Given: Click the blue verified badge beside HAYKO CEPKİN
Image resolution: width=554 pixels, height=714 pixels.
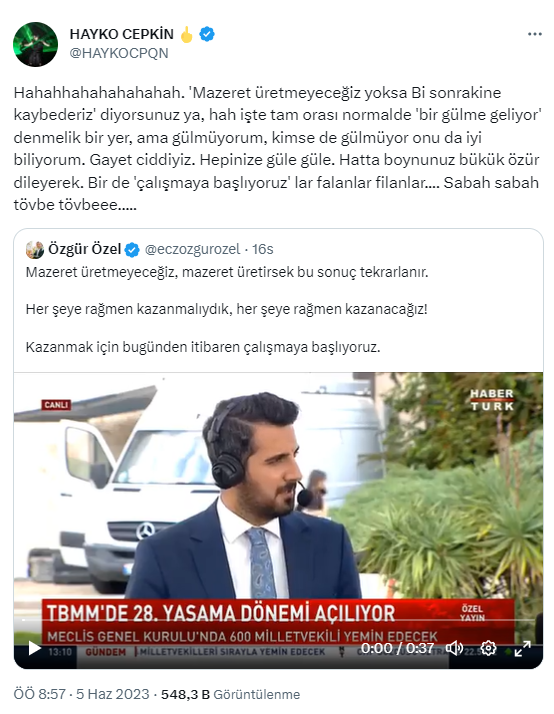Looking at the screenshot, I should coord(207,34).
